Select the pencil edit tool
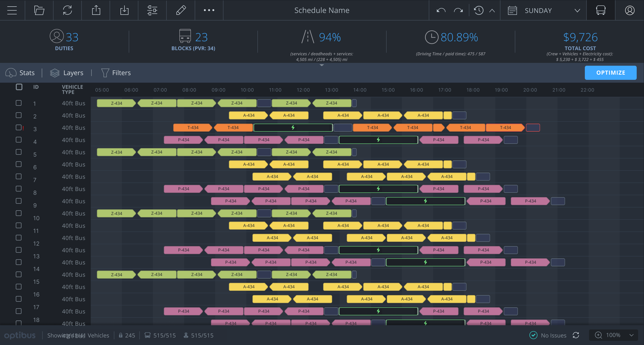 pyautogui.click(x=181, y=10)
